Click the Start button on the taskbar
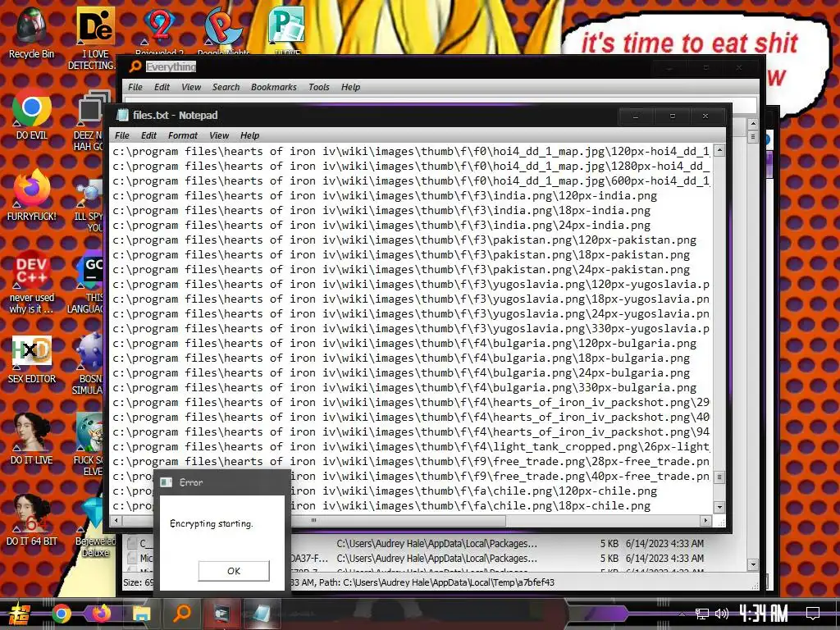 click(20, 614)
